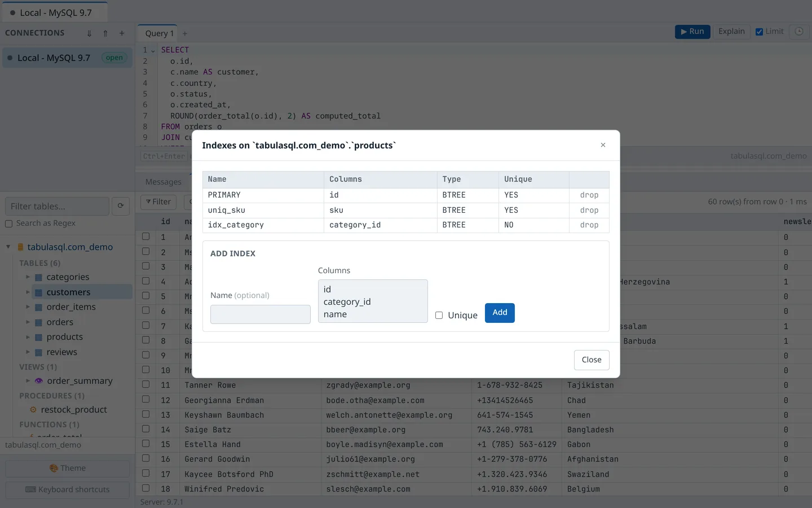Viewport: 812px width, 508px height.
Task: Click the orders table icon
Action: pyautogui.click(x=38, y=322)
